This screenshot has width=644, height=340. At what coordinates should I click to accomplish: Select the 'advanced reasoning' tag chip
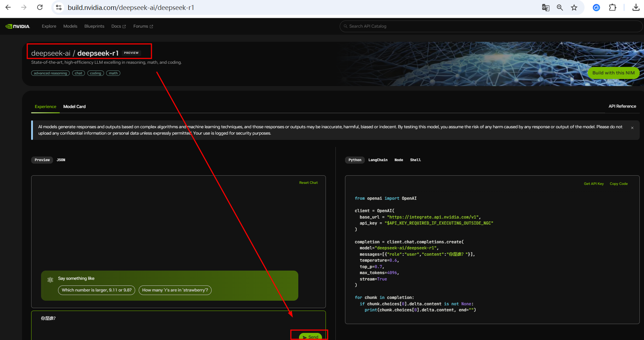(50, 73)
